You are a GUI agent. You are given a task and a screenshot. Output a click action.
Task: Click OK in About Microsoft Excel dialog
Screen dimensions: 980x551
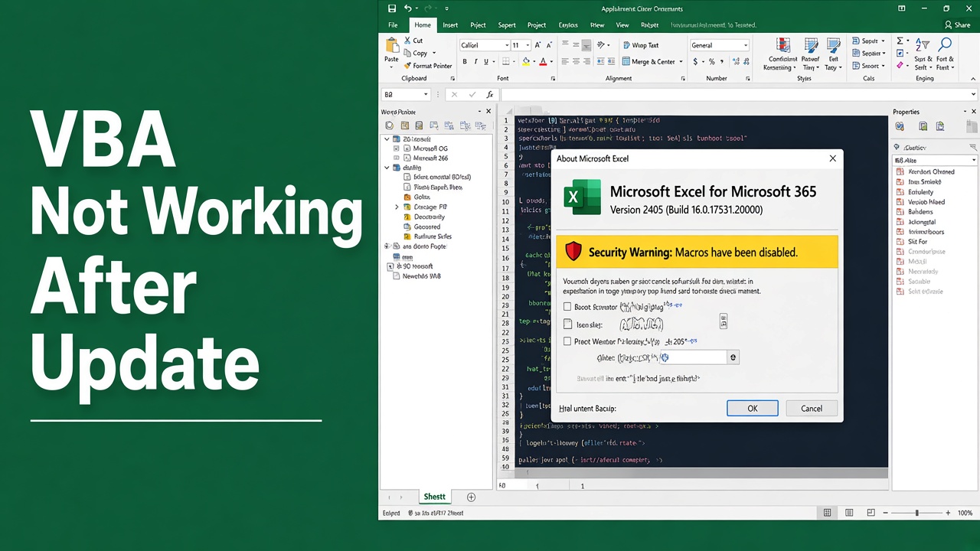pyautogui.click(x=752, y=408)
